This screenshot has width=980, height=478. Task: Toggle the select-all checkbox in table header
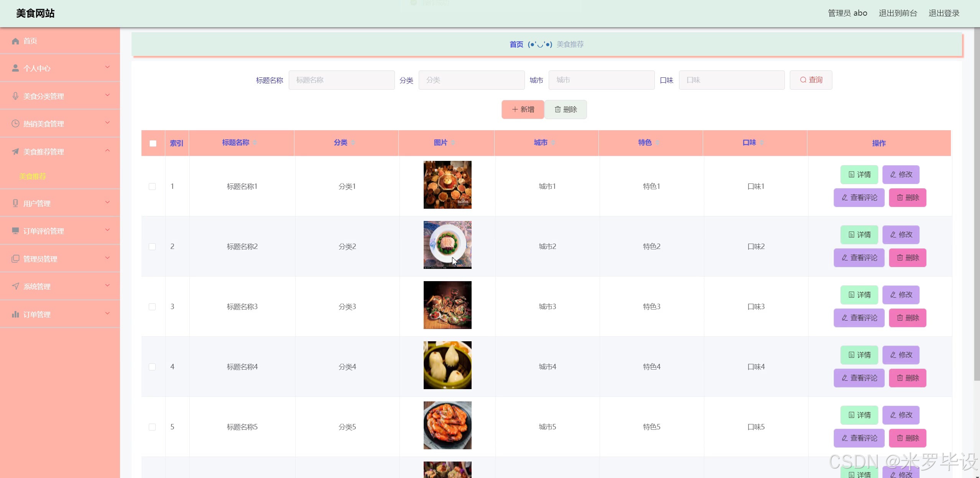(x=153, y=143)
